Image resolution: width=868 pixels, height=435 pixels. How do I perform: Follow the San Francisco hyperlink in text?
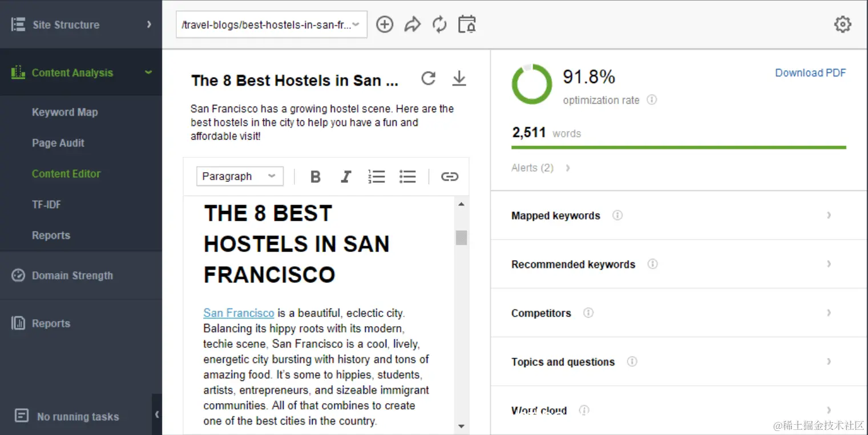[239, 313]
